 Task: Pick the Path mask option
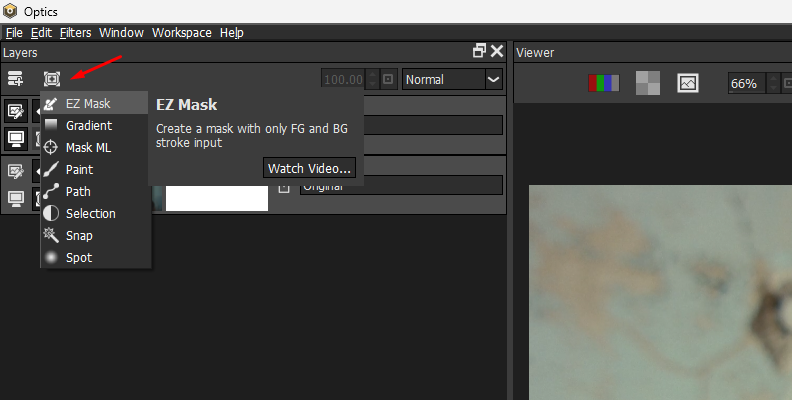[x=94, y=191]
